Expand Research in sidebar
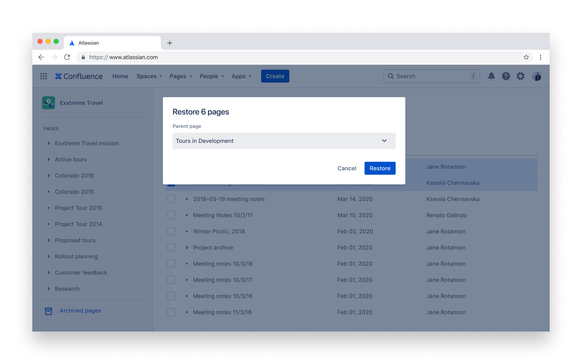 click(48, 289)
